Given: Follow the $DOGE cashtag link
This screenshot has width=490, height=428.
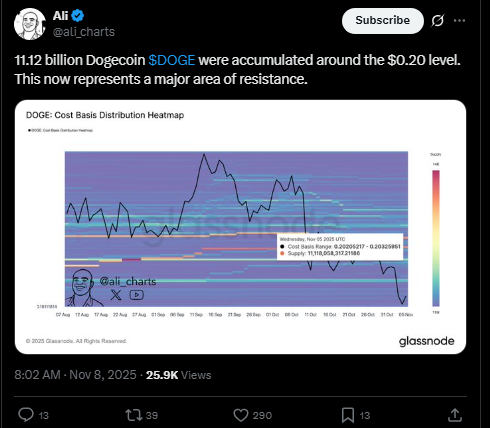Looking at the screenshot, I should pos(172,60).
